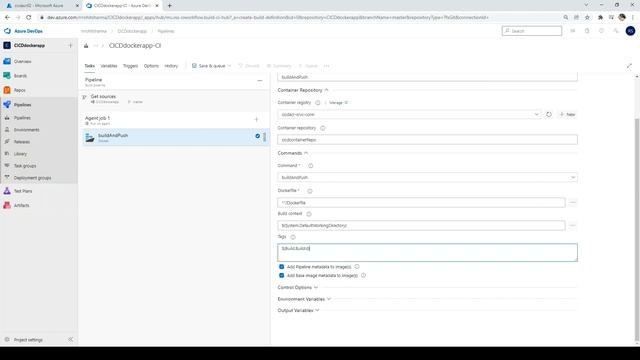
Task: Click the user avatar in DevOps header
Action: [x=630, y=31]
